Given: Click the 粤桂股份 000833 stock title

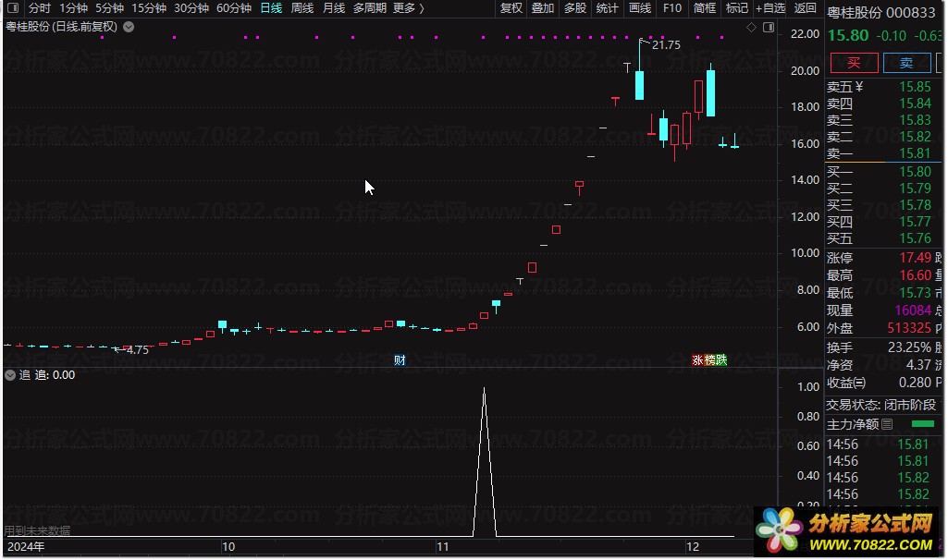Looking at the screenshot, I should (880, 13).
